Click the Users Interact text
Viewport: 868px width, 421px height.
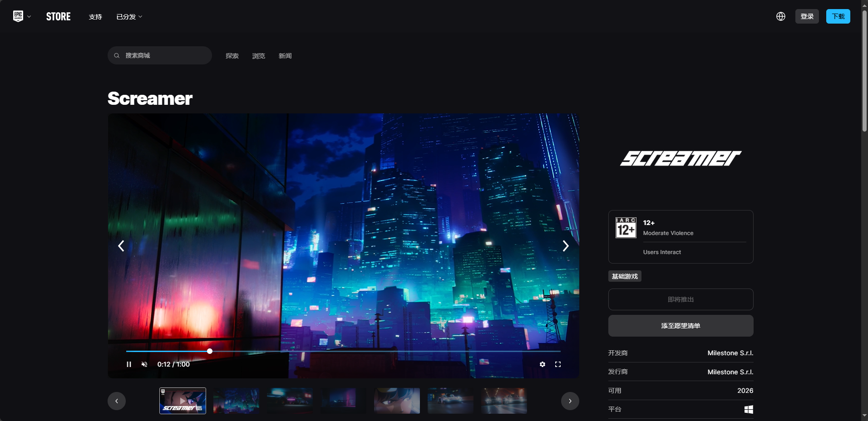tap(662, 252)
